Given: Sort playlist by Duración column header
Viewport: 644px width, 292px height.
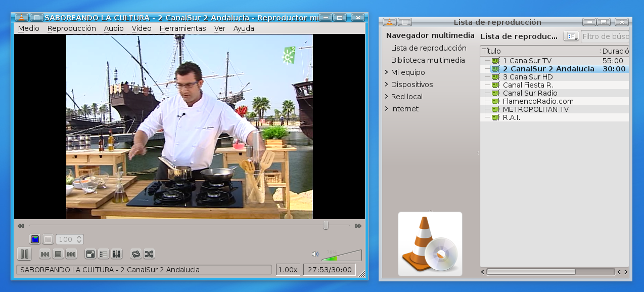Looking at the screenshot, I should point(615,51).
